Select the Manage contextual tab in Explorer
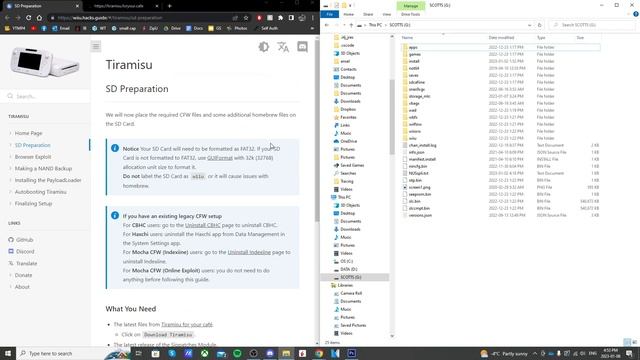The width and height of the screenshot is (640, 360). pyautogui.click(x=411, y=6)
